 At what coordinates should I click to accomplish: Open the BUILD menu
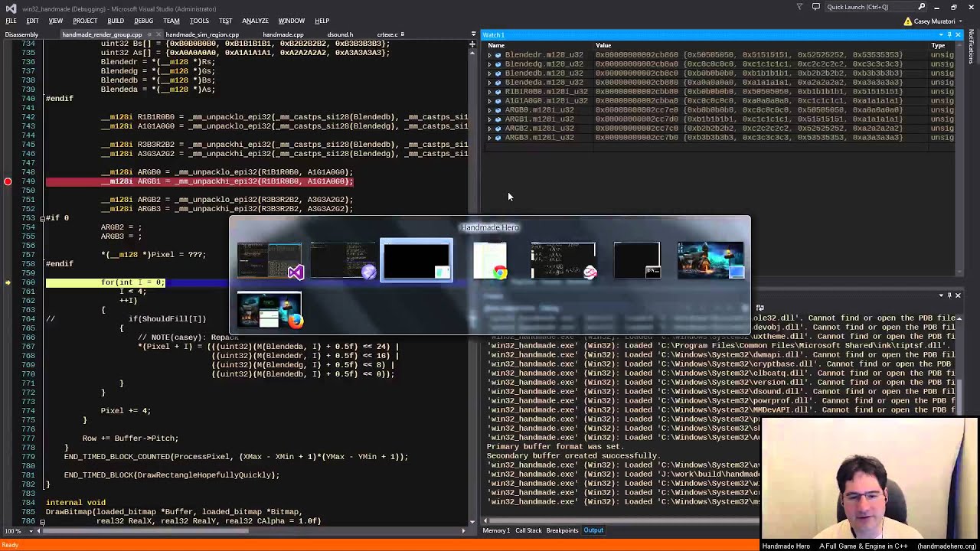coord(116,21)
